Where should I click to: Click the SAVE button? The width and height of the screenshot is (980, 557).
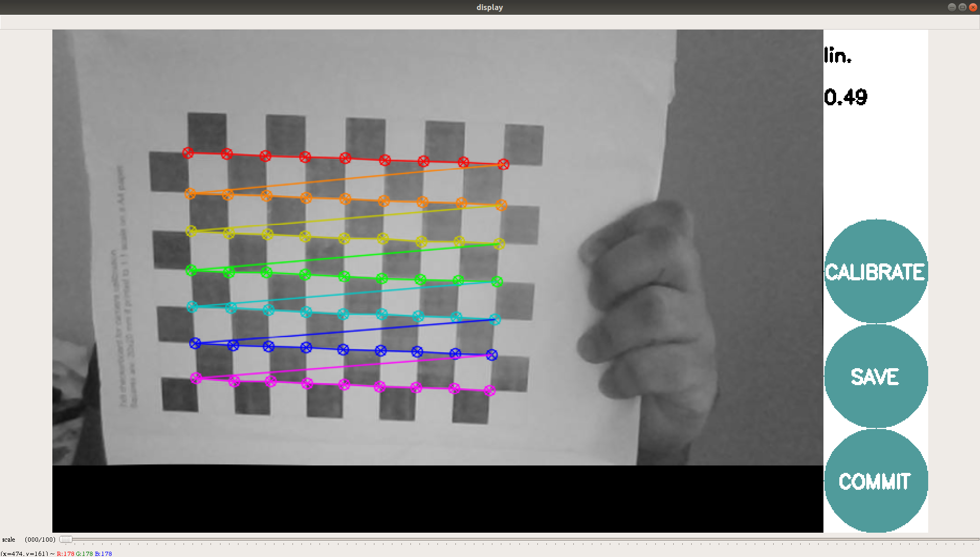click(x=875, y=377)
